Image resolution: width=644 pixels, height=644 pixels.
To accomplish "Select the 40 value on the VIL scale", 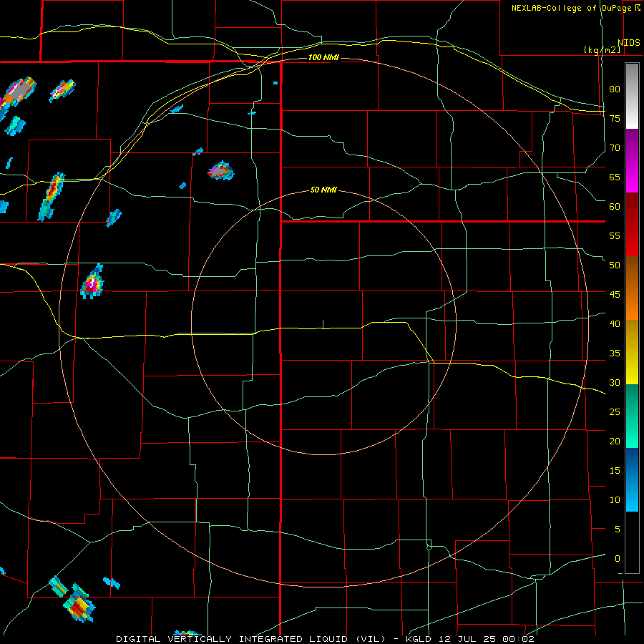I will tap(615, 323).
